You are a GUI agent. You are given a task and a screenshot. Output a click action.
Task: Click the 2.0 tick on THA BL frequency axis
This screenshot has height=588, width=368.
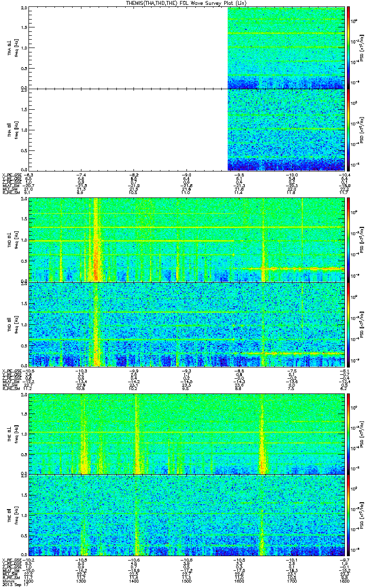click(24, 9)
